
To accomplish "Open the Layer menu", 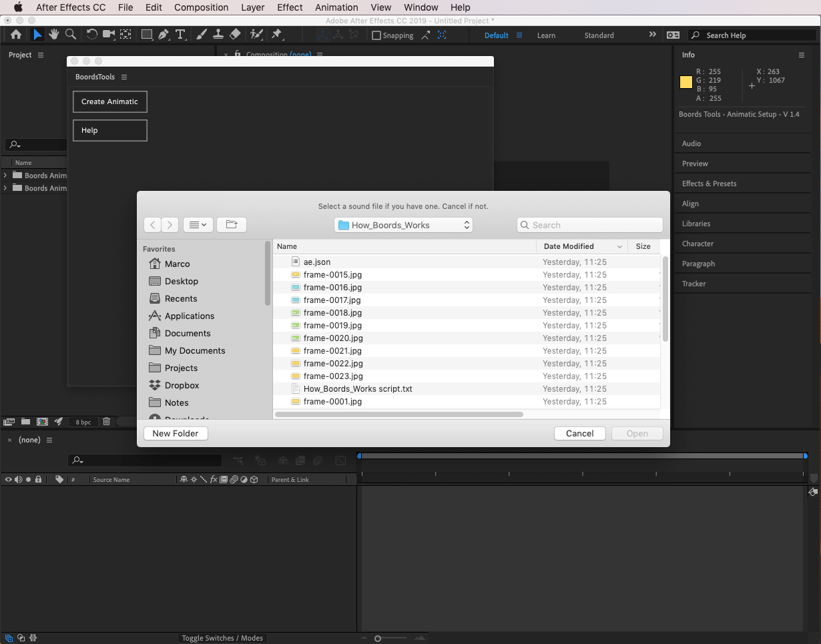I will click(x=252, y=7).
